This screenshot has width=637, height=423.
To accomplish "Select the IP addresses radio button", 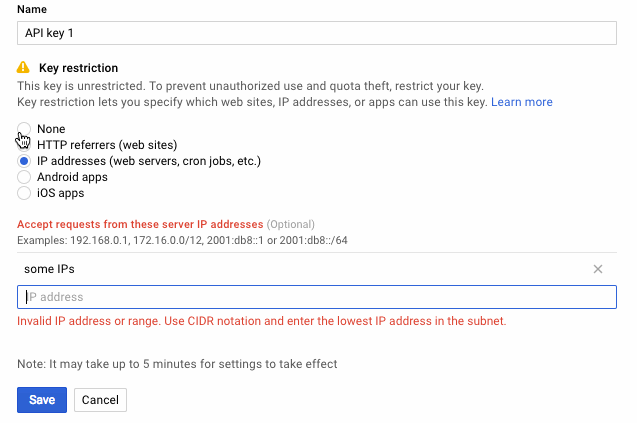I will tap(24, 161).
